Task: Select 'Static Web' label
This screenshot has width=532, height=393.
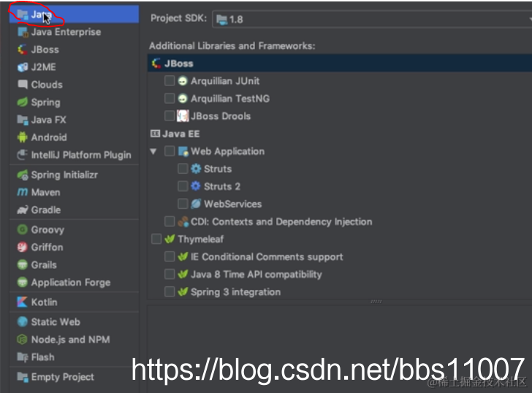Action: click(x=56, y=322)
